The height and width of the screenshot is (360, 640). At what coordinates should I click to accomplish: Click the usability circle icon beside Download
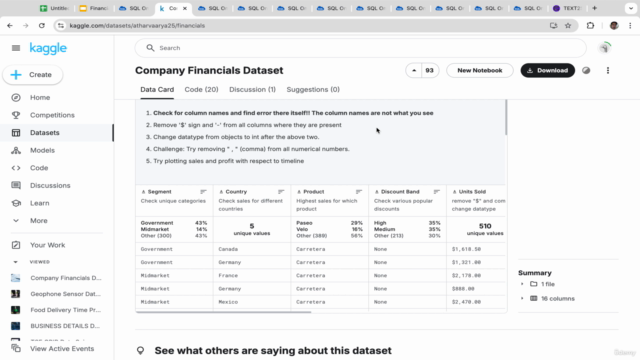point(586,70)
